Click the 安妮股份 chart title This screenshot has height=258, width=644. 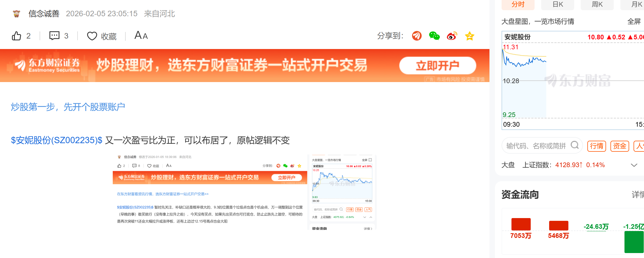pyautogui.click(x=518, y=37)
